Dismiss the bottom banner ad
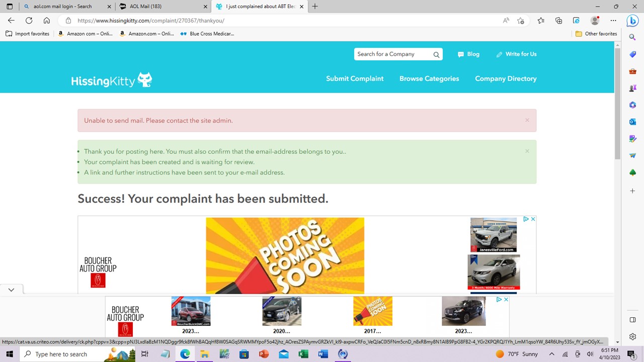The width and height of the screenshot is (644, 362). [506, 299]
